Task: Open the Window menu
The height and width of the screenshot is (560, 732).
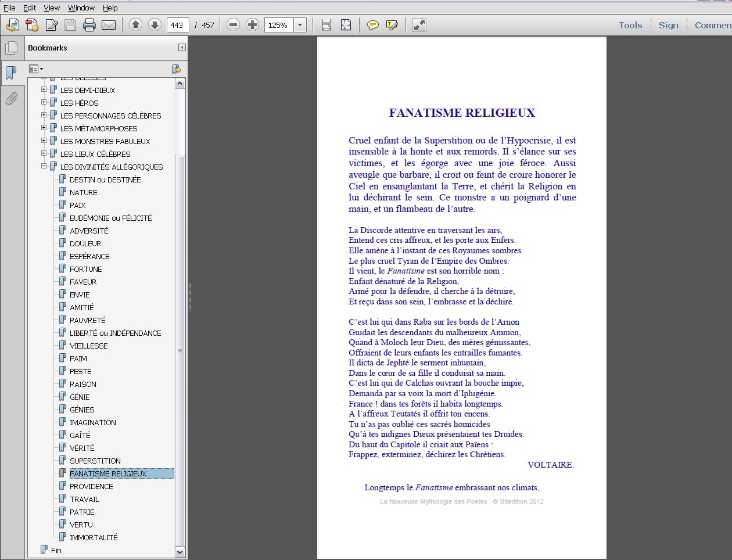Action: click(81, 8)
